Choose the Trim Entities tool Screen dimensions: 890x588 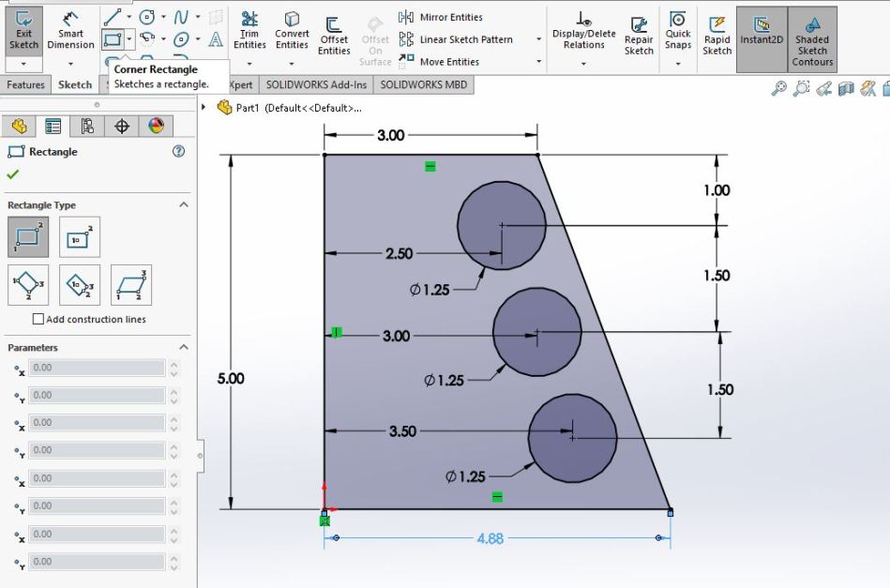(x=249, y=32)
